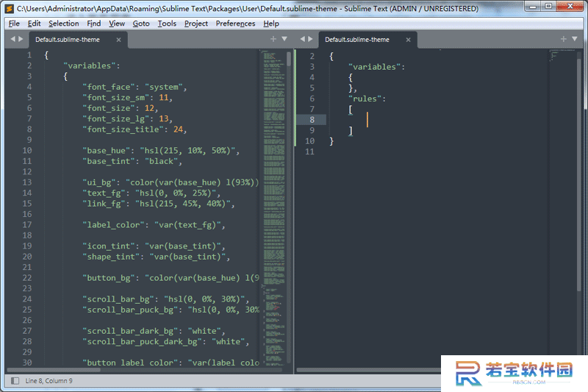588x392 pixels.
Task: Click left pane next tab arrow
Action: [x=21, y=39]
